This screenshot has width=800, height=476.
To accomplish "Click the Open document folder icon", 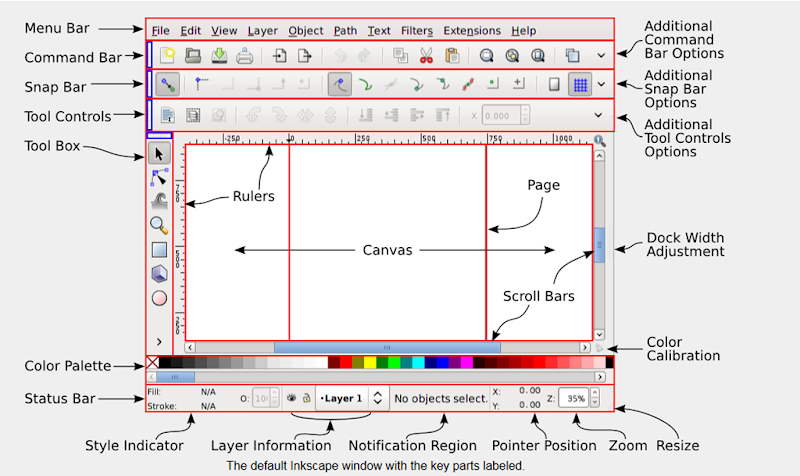I will [x=194, y=56].
